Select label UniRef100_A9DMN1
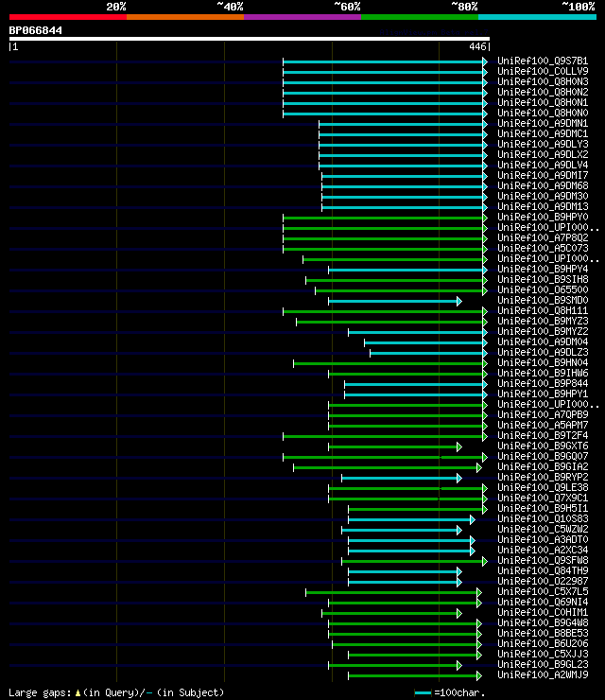Screen dimensions: 605x700 tap(543, 123)
